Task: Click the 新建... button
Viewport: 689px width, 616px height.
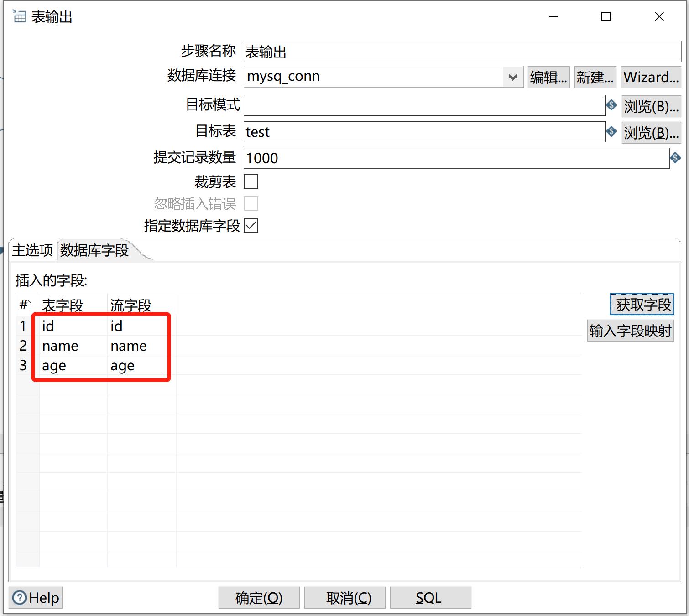Action: click(595, 77)
